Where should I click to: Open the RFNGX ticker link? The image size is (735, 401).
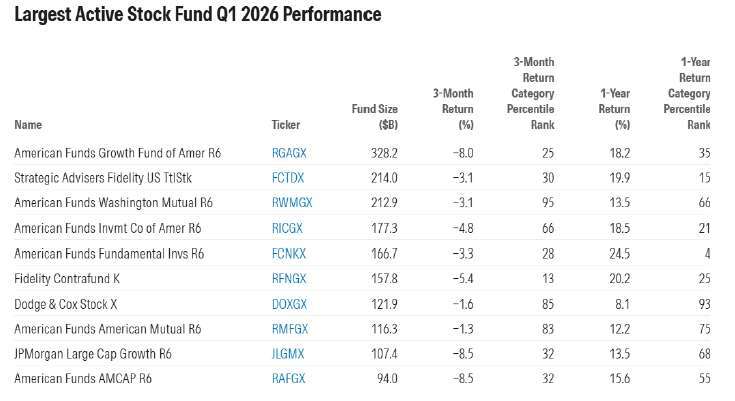pyautogui.click(x=288, y=277)
